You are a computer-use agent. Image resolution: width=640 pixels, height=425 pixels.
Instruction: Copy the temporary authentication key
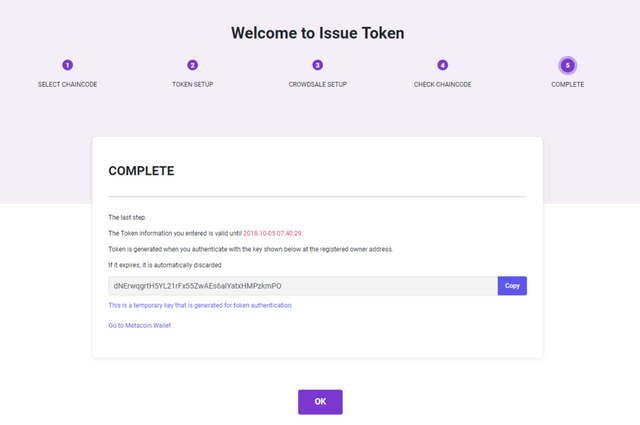(512, 286)
